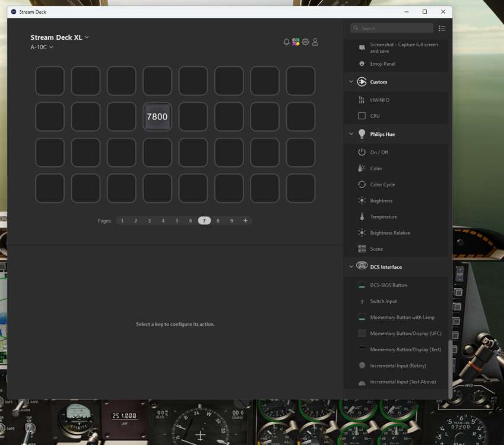Select the Screenshot capture full screen action icon
The height and width of the screenshot is (445, 504).
362,47
